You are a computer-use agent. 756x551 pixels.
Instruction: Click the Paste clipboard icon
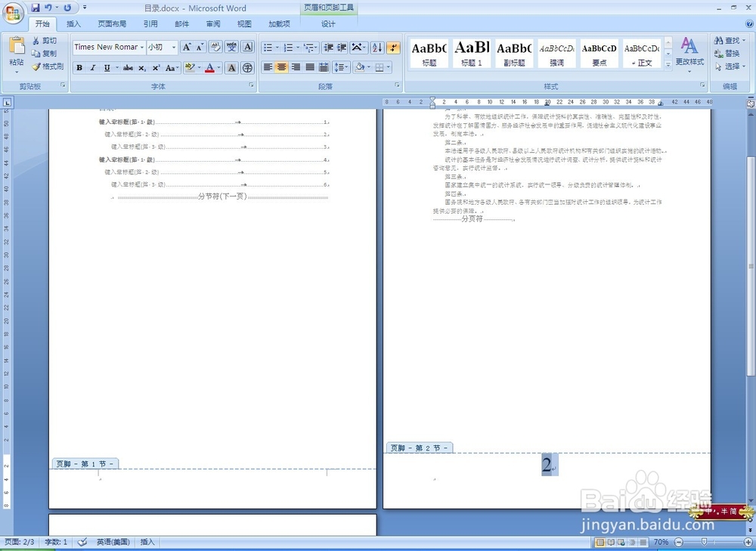pyautogui.click(x=17, y=46)
